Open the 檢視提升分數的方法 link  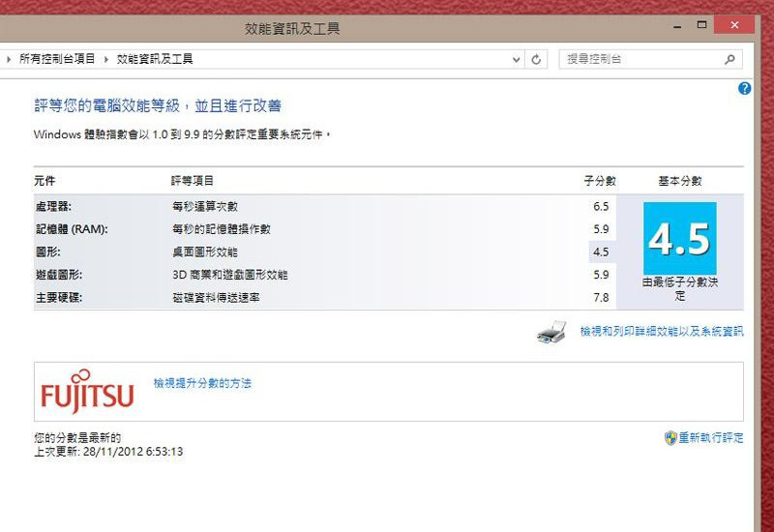202,383
